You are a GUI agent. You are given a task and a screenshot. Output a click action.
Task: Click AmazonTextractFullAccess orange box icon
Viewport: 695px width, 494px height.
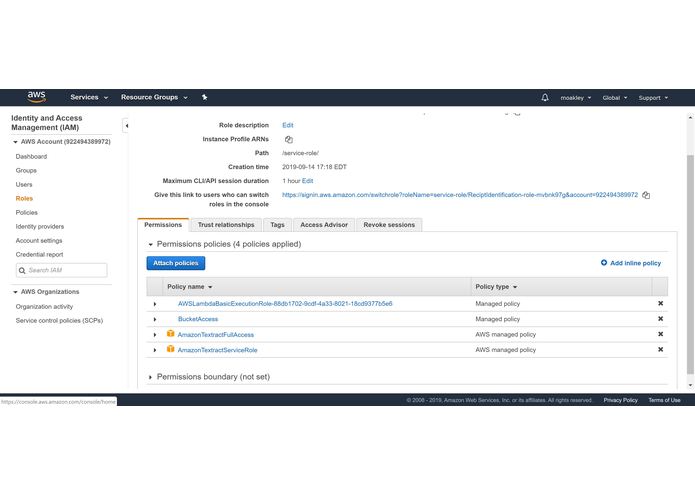point(170,334)
